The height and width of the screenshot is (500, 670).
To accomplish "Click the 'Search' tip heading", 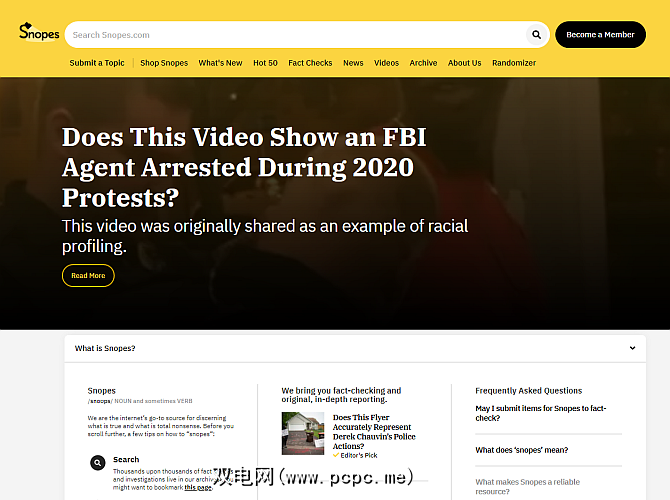I will tap(126, 459).
